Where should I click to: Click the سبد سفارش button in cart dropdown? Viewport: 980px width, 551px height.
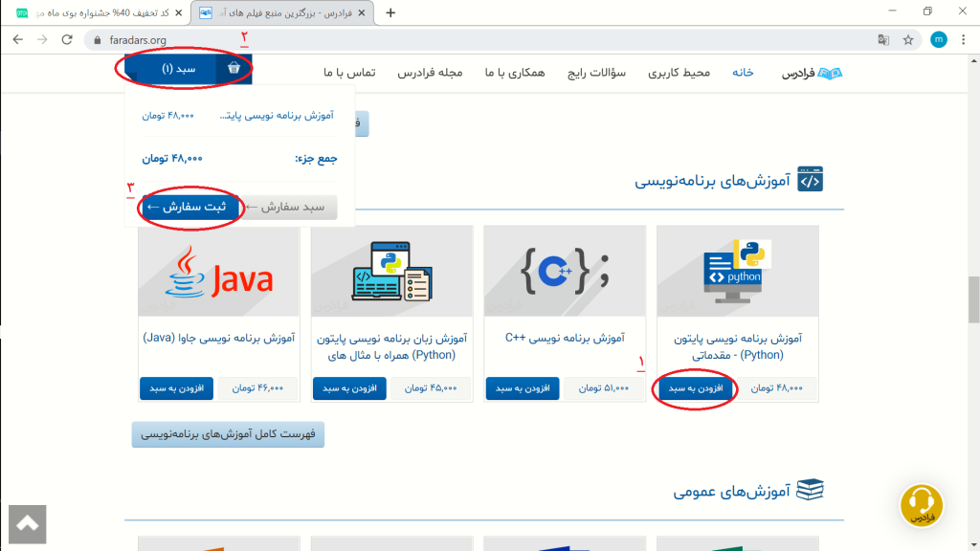[289, 207]
